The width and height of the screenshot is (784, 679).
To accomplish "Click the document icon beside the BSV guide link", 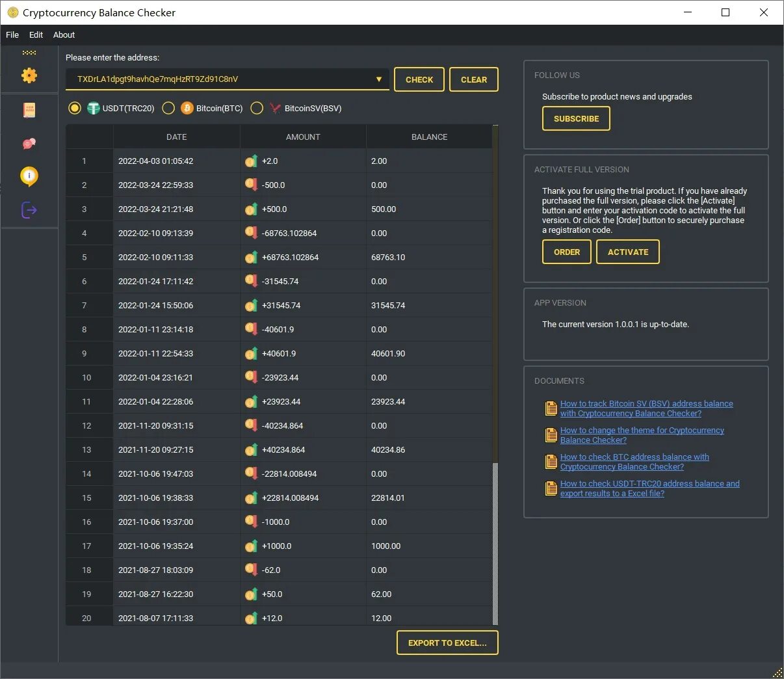I will coord(551,408).
